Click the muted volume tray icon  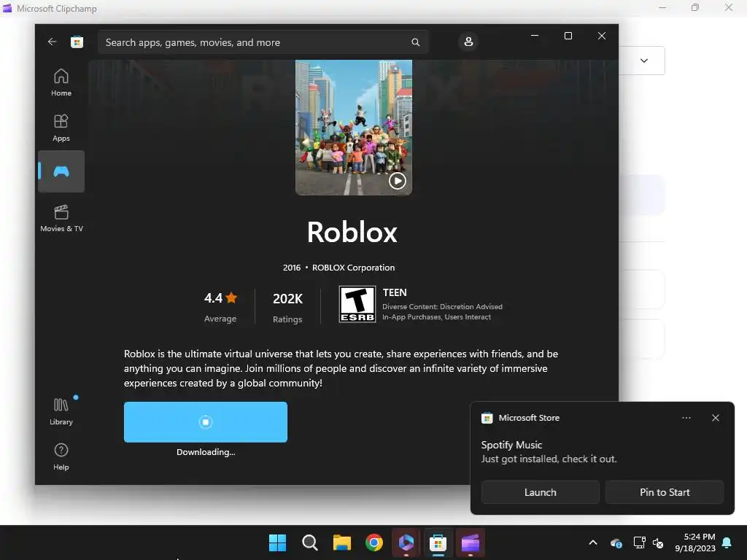coord(658,542)
